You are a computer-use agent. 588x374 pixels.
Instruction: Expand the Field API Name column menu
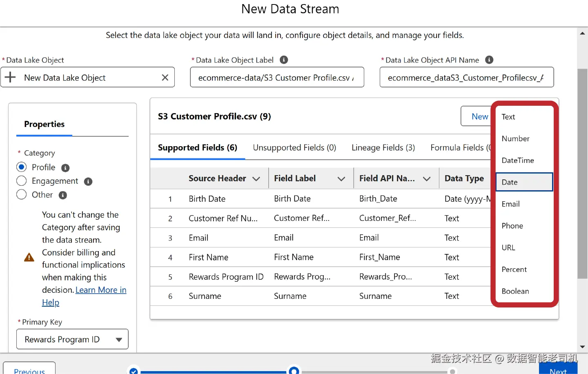pyautogui.click(x=427, y=179)
